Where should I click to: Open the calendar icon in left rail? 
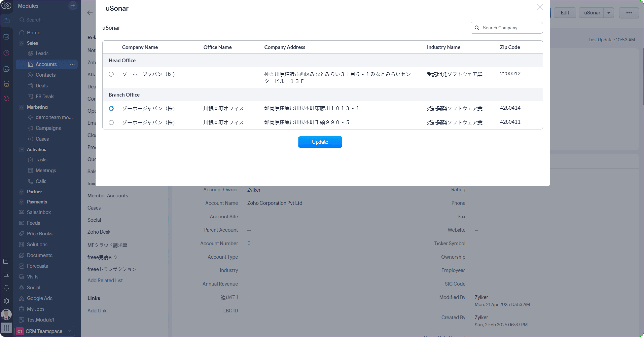pos(7,274)
